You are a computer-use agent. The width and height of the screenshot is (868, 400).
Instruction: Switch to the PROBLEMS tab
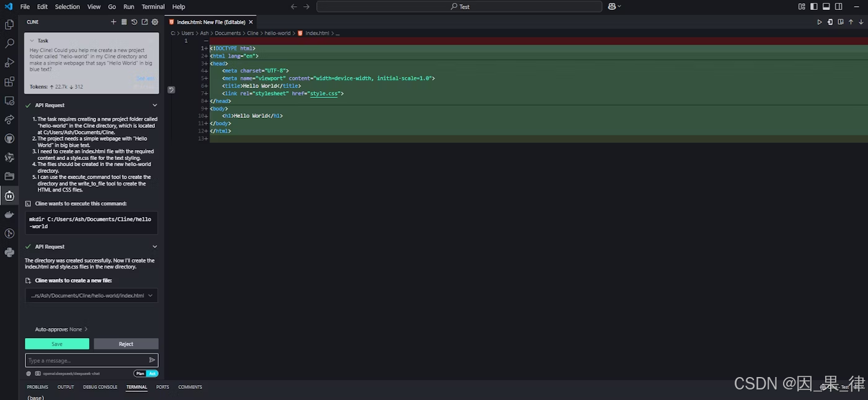(x=37, y=387)
